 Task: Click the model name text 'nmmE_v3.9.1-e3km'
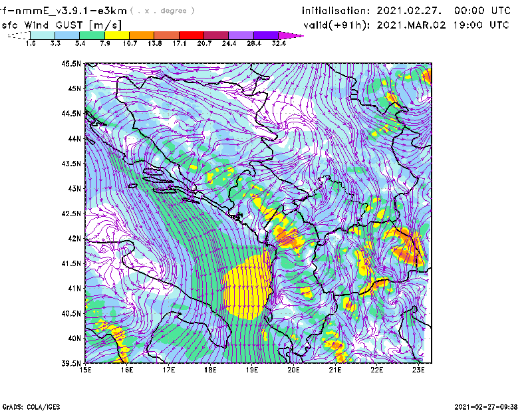[x=70, y=11]
